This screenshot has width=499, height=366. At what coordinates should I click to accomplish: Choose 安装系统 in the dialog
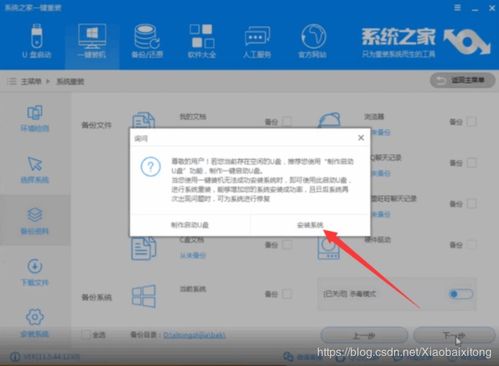[x=310, y=225]
